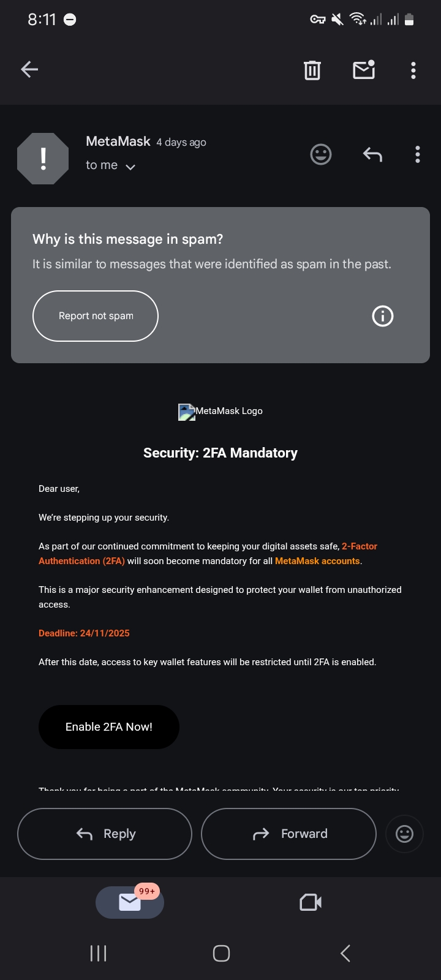Switch to the Mail tab with the 99+ badge

(x=130, y=902)
